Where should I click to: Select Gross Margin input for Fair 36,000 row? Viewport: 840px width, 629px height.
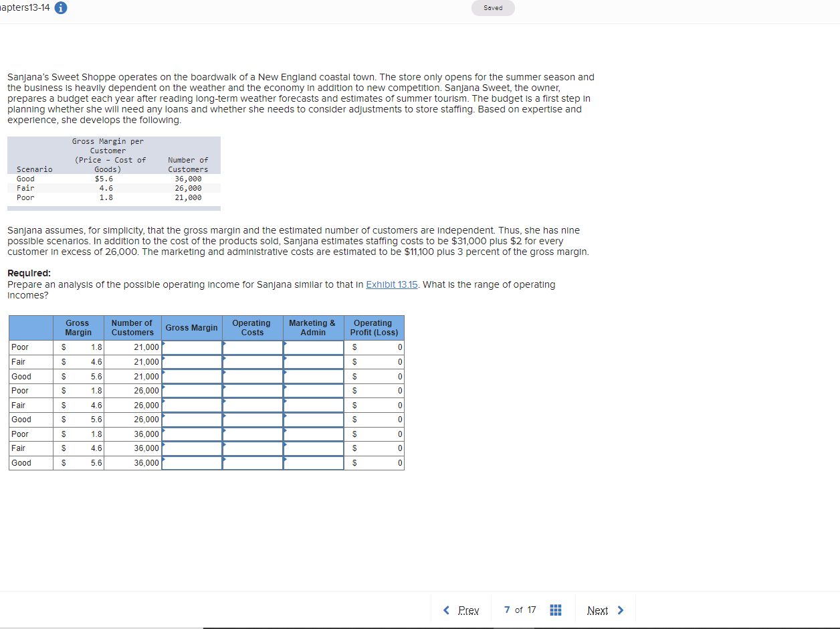(x=192, y=448)
